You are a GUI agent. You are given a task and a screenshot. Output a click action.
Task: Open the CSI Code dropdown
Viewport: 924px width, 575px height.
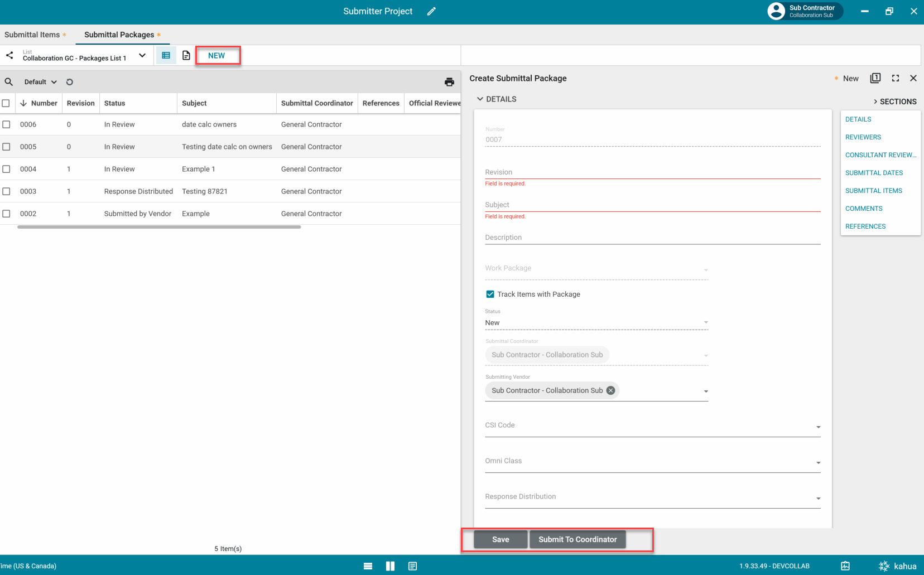pyautogui.click(x=818, y=427)
